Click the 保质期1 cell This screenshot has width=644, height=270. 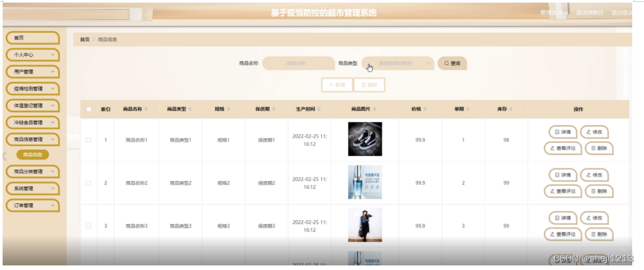[x=266, y=140]
